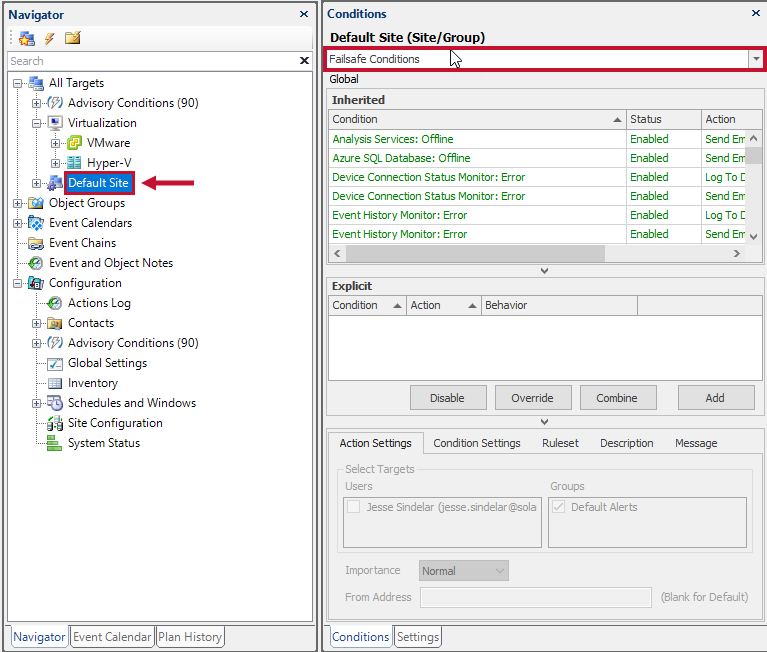Switch to the Event Calendar bottom tab
Image resolution: width=767 pixels, height=652 pixels.
[112, 637]
